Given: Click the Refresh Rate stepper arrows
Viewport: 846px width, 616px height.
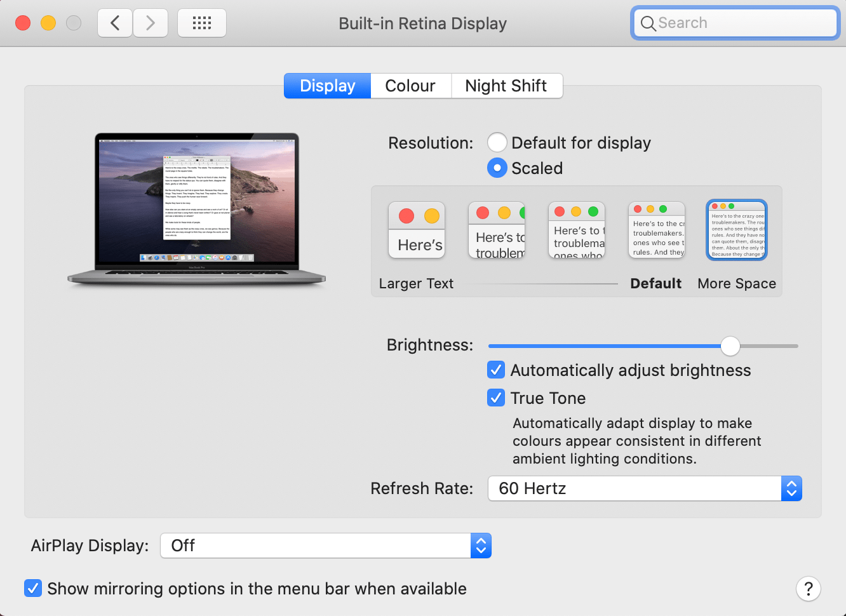Looking at the screenshot, I should (791, 488).
